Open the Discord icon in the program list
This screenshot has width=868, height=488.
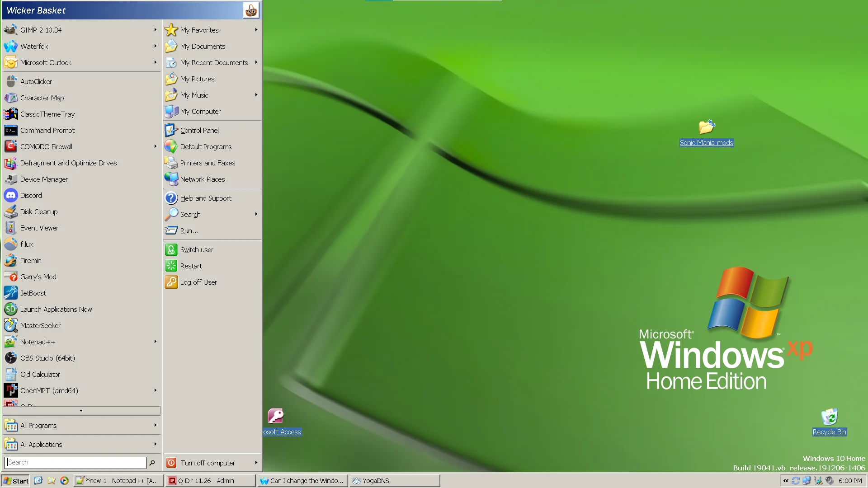coord(11,196)
